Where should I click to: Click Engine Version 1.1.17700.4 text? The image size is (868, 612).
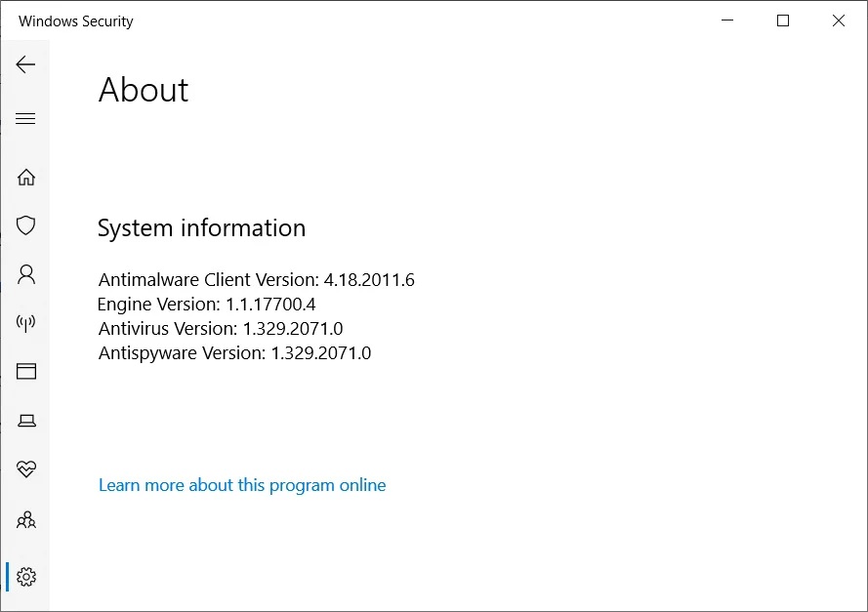pos(206,305)
